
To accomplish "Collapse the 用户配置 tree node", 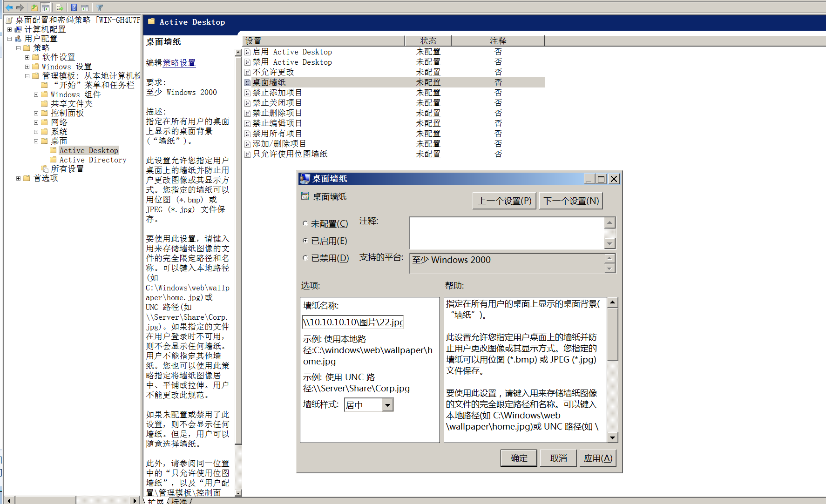I will click(9, 39).
